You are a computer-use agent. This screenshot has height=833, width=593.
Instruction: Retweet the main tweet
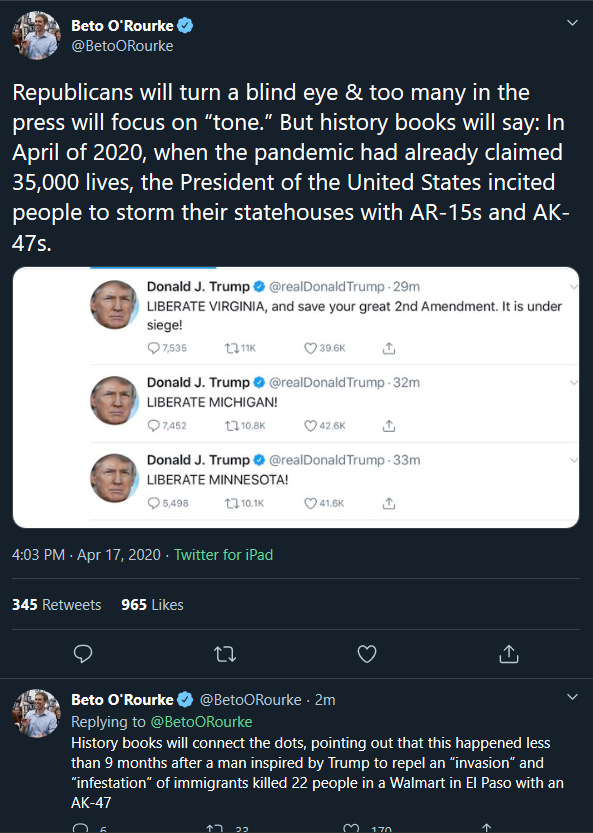(x=225, y=654)
